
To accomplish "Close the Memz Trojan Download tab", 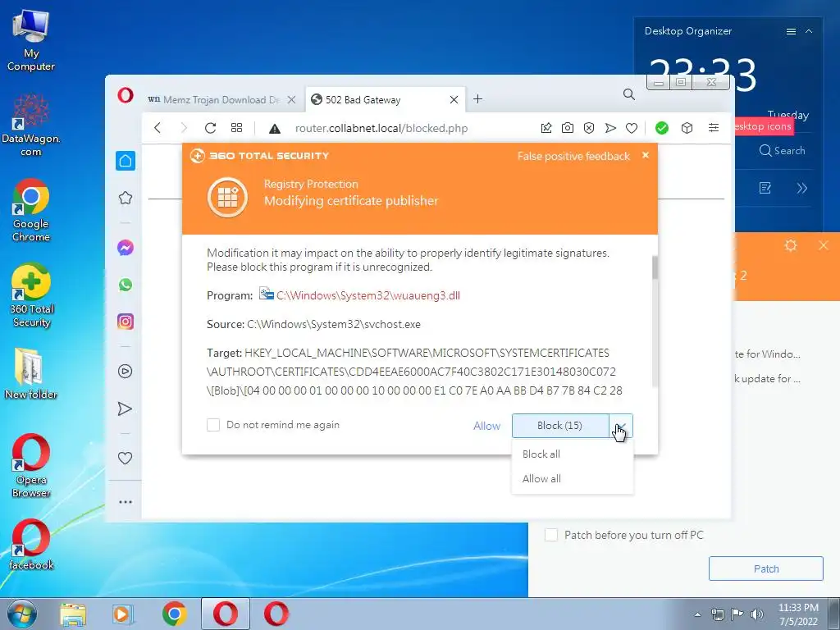I will point(291,99).
